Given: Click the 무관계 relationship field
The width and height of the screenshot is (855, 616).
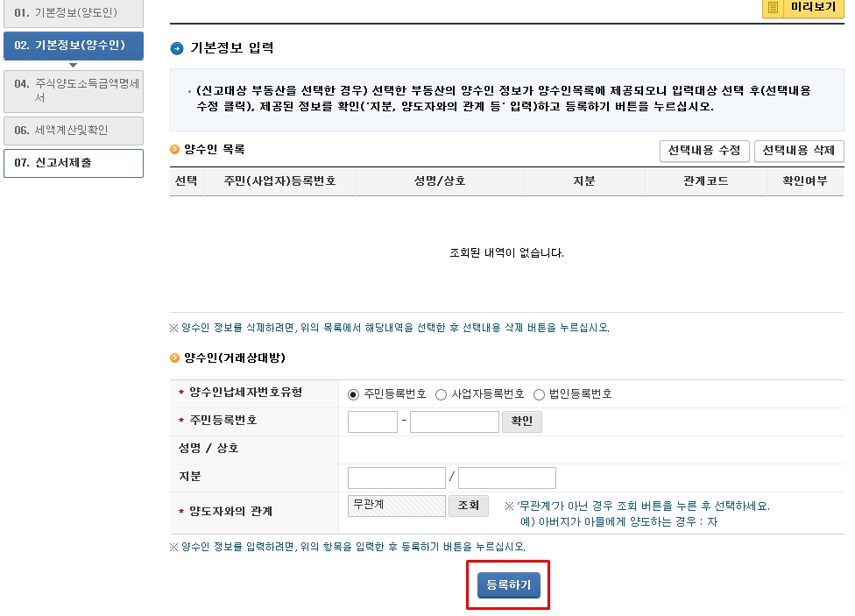Looking at the screenshot, I should pos(397,506).
